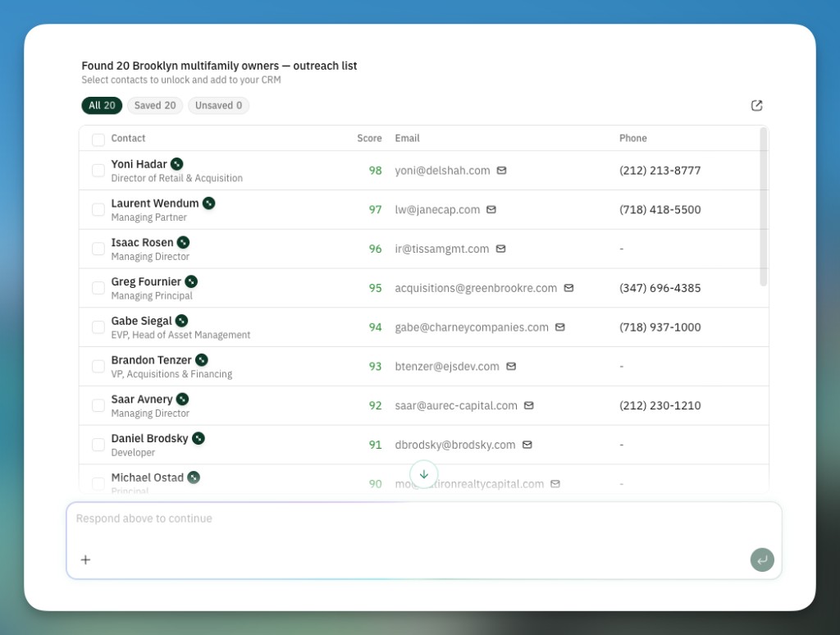Click the email yoni@delshah.com

tap(442, 171)
